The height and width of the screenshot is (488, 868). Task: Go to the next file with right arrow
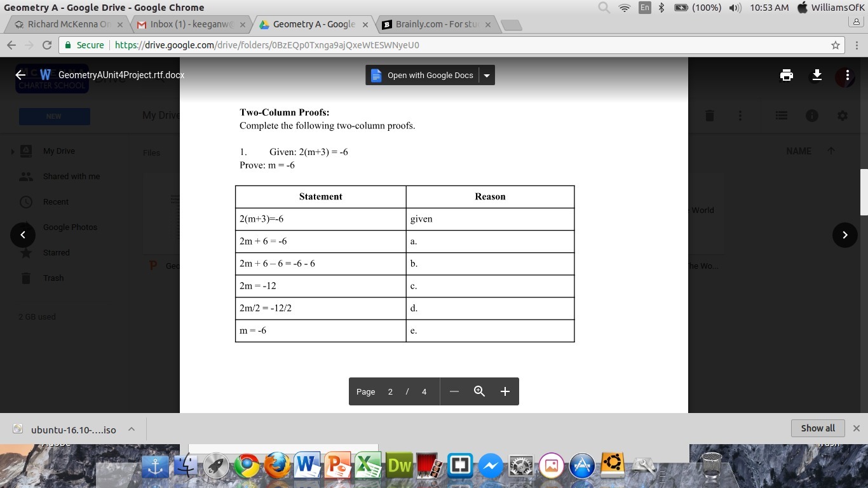(x=845, y=235)
